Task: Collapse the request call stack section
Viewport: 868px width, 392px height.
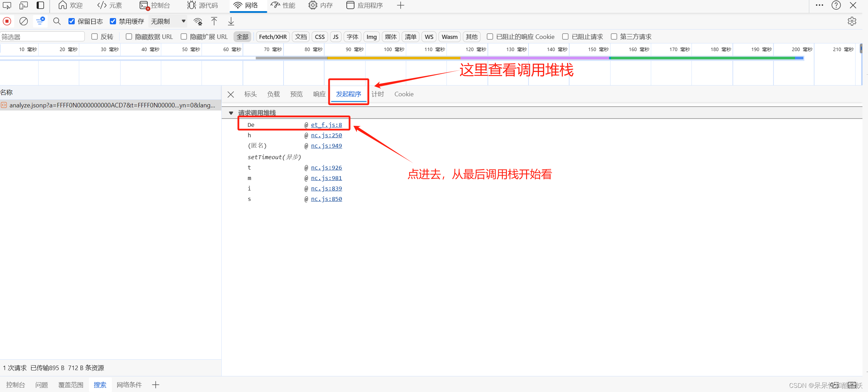Action: [231, 113]
